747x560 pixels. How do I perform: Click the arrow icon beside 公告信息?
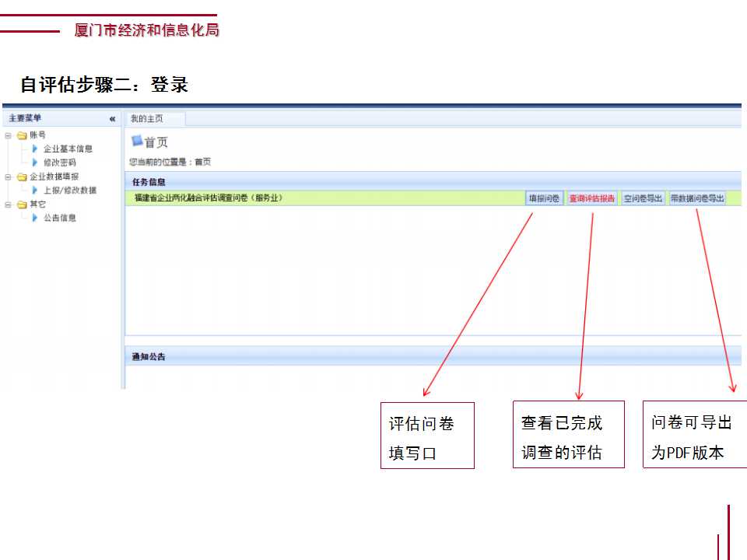[x=35, y=218]
